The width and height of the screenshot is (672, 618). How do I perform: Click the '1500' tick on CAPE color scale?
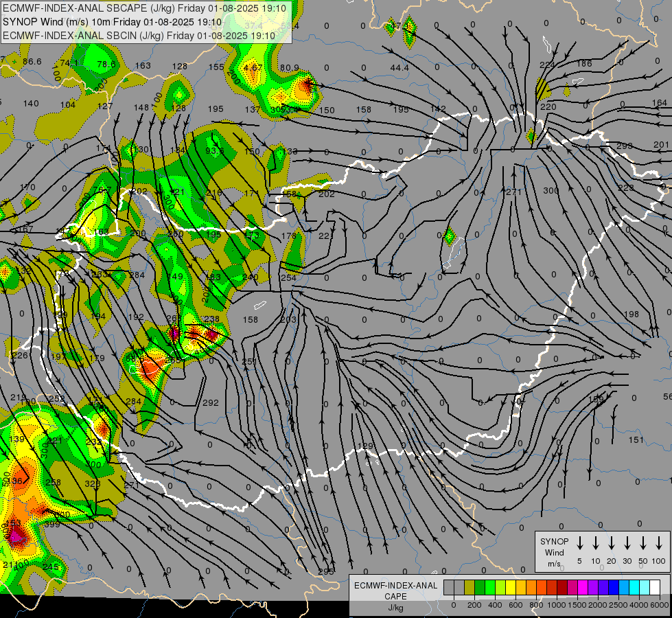click(x=577, y=605)
